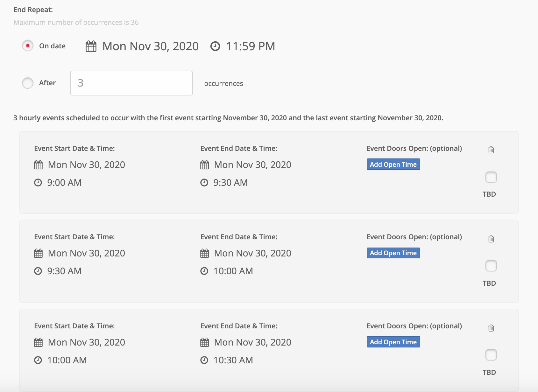Open end date calendar icon of first event
The height and width of the screenshot is (392, 538).
click(204, 165)
